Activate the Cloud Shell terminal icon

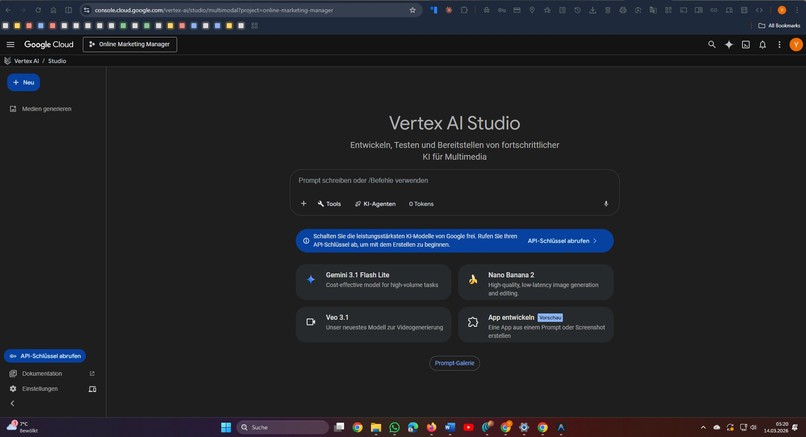tap(745, 45)
